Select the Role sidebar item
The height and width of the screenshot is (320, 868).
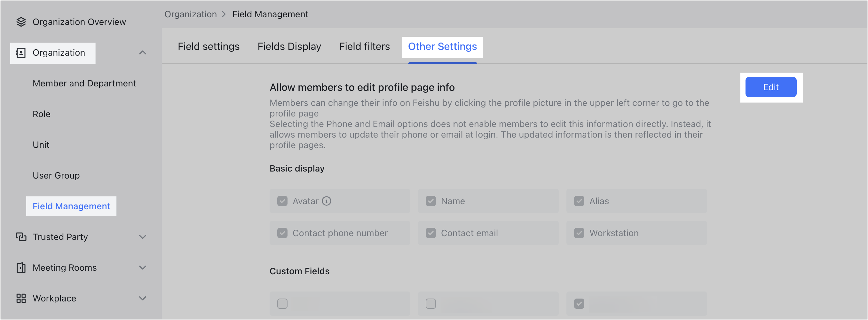point(42,114)
